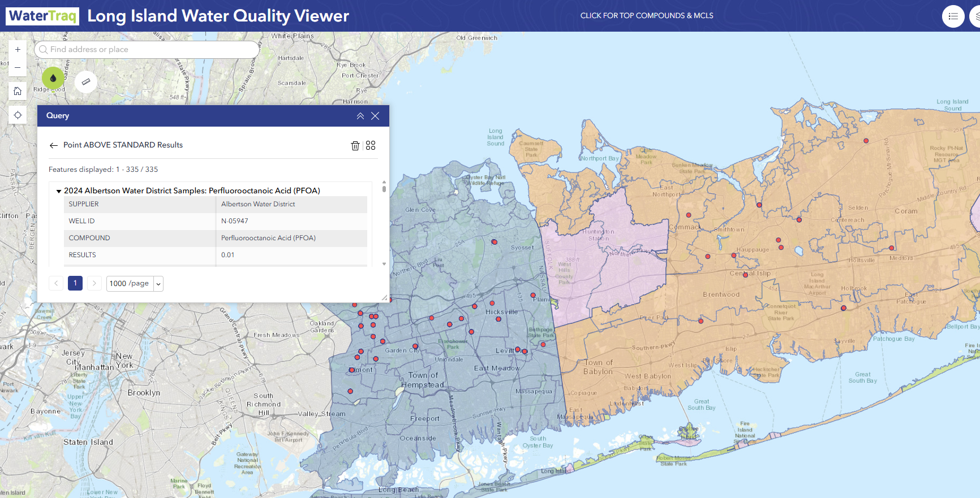The image size is (980, 498).
Task: Open the legend list button in header
Action: (953, 16)
